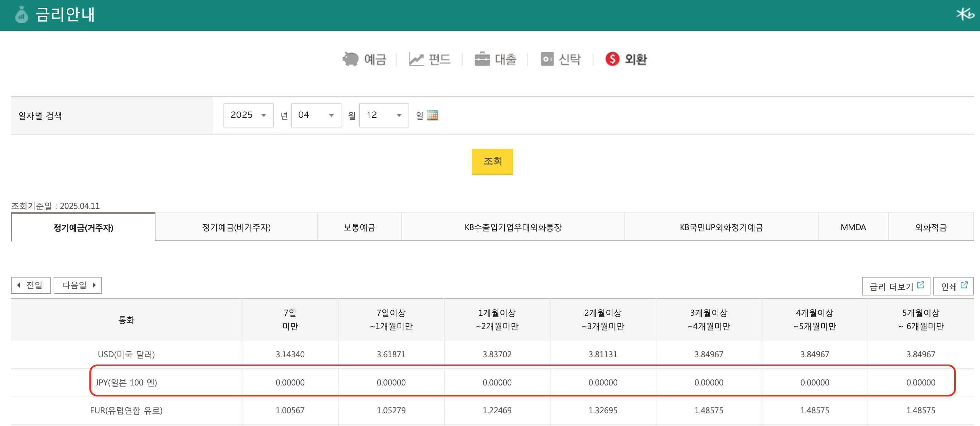Go to previous day with 전일
980x426 pixels.
click(31, 285)
